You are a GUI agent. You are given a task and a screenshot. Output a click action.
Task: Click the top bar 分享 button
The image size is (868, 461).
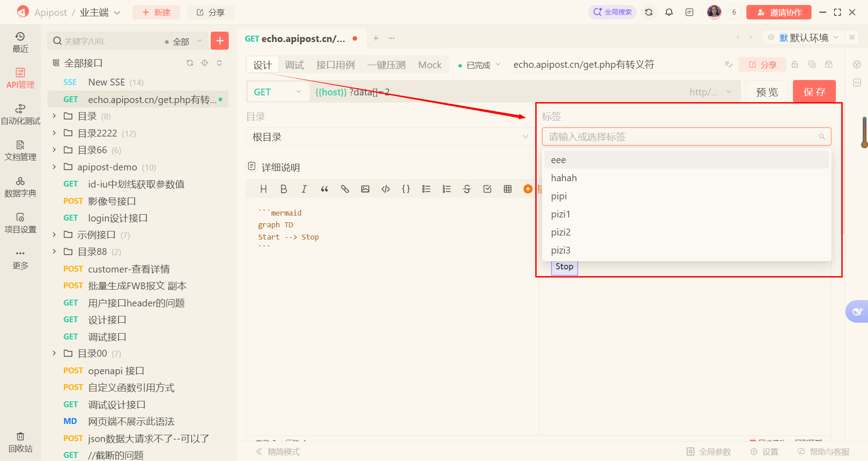tap(211, 12)
